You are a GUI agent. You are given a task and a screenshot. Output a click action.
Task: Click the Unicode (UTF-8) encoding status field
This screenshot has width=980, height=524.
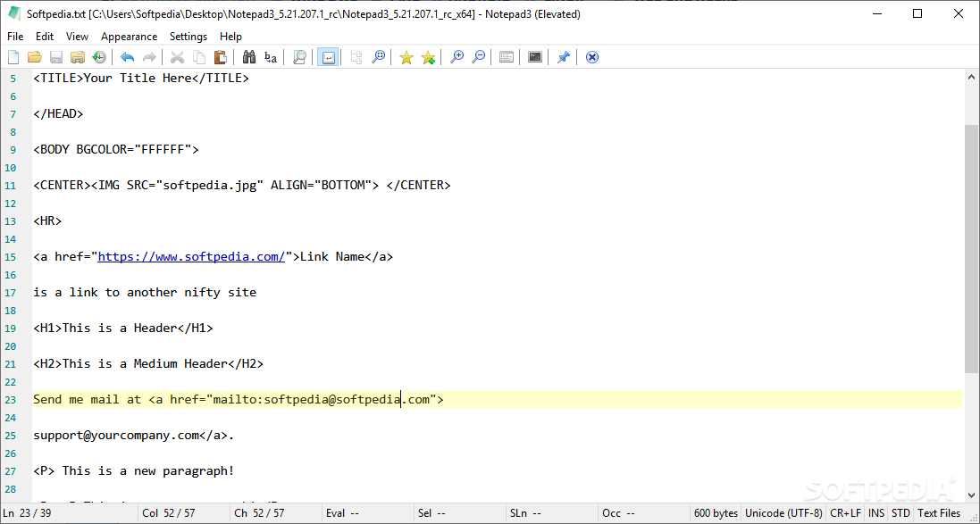[x=783, y=513]
